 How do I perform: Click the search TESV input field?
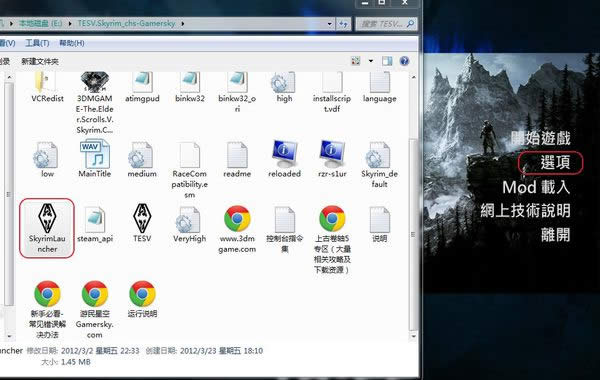click(386, 24)
